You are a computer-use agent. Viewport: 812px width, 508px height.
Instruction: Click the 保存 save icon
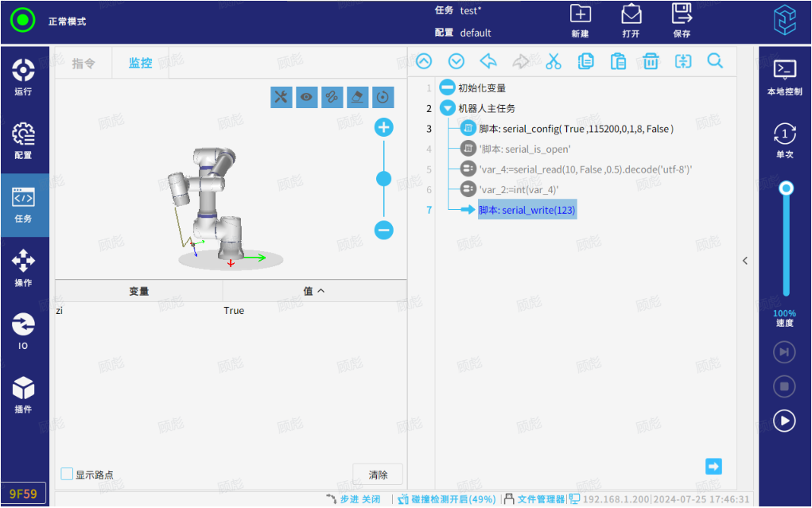(x=682, y=21)
